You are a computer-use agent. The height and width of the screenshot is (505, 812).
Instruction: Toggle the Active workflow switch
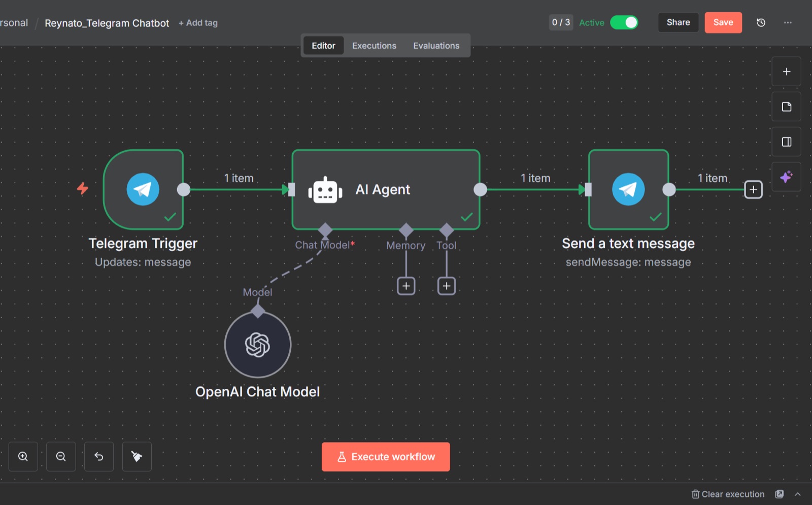pyautogui.click(x=624, y=22)
